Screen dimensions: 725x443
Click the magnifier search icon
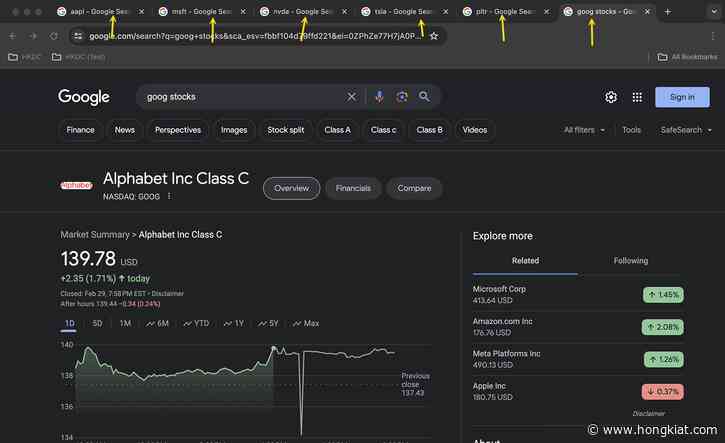424,97
